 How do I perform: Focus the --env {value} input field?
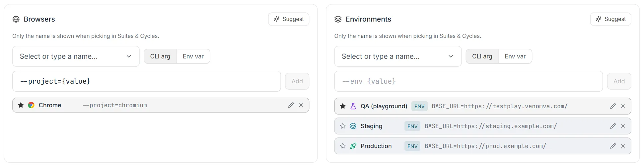tap(468, 81)
